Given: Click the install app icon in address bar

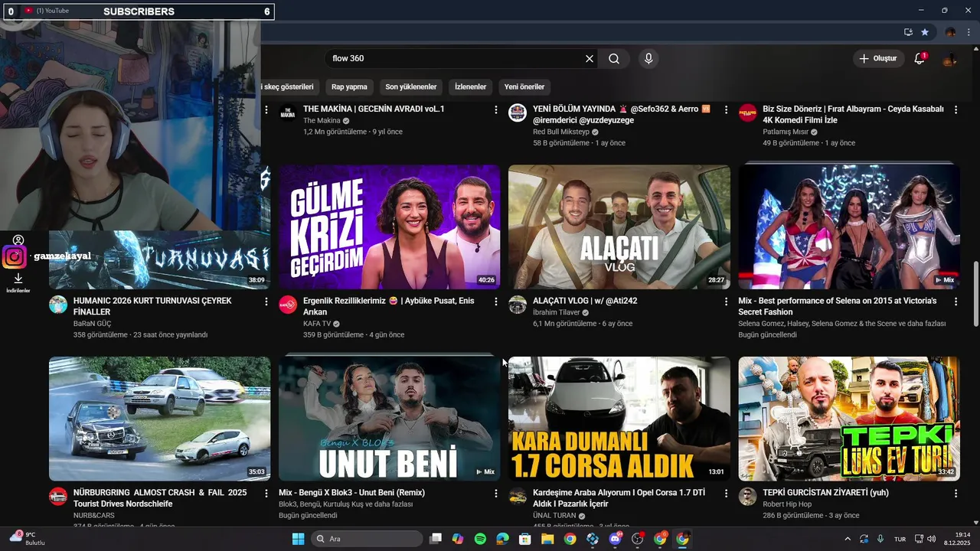Looking at the screenshot, I should point(908,32).
